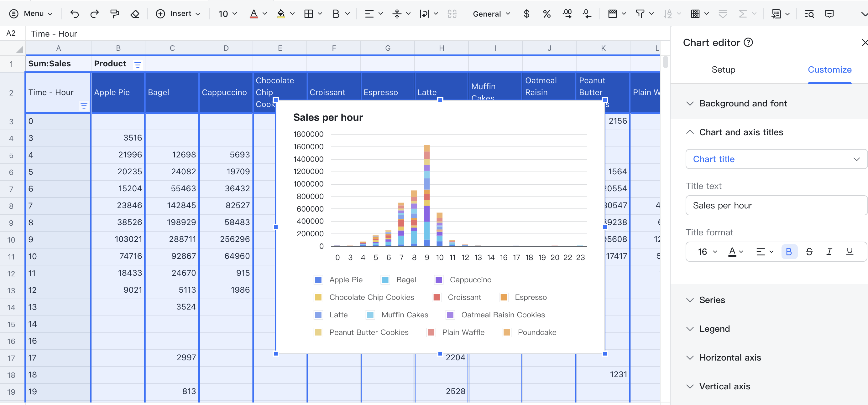
Task: Redo the last action
Action: click(x=95, y=14)
